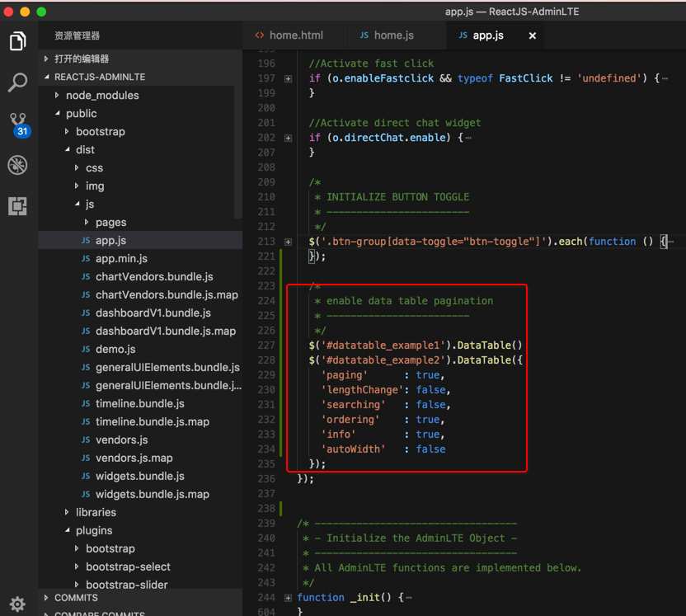Unfold the directChat block at line 202
This screenshot has height=616, width=686.
click(x=288, y=138)
